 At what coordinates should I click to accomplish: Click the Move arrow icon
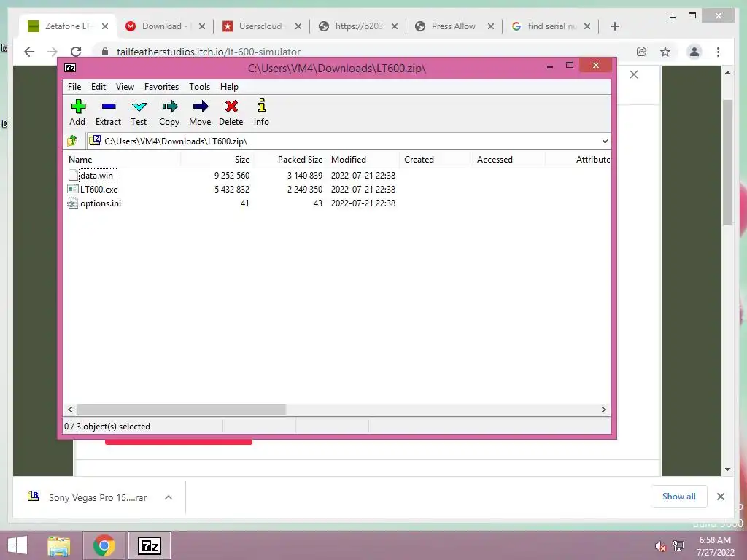[200, 106]
